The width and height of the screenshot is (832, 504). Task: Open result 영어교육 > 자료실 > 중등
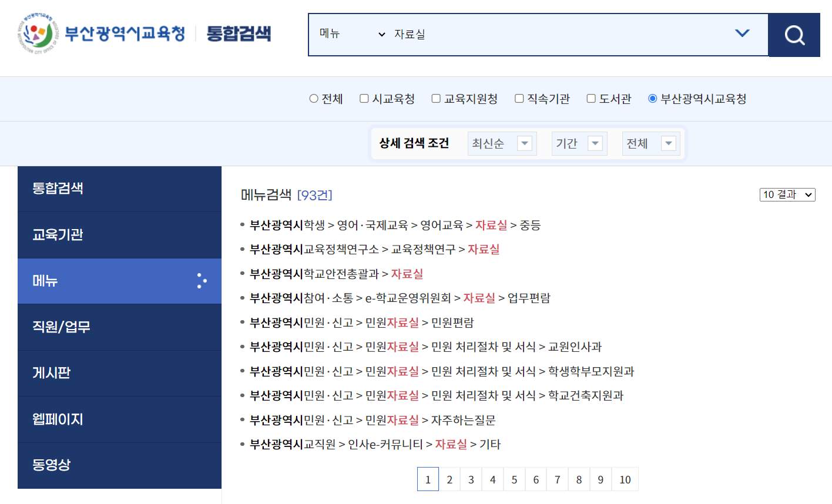pos(395,225)
